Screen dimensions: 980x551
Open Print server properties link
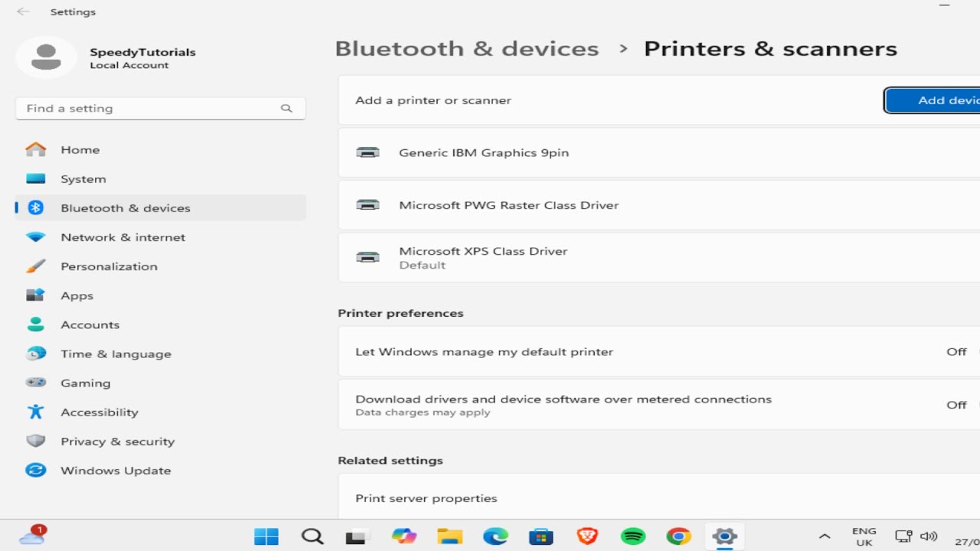point(426,498)
